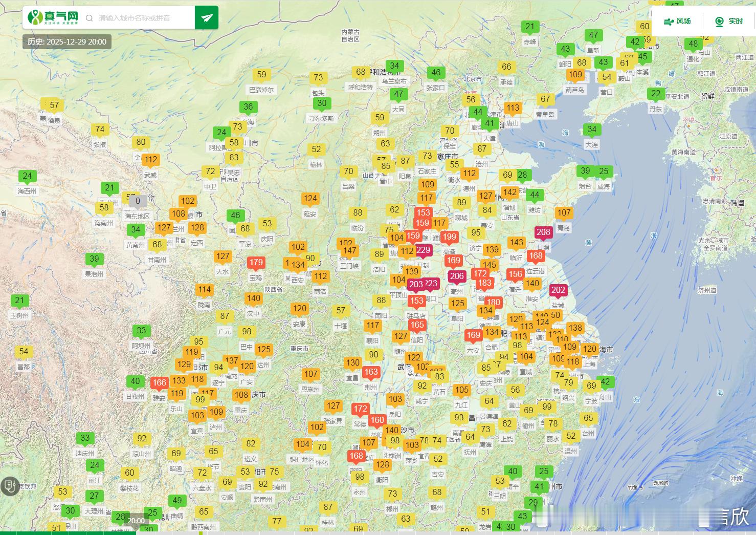Viewport: 756px width, 535px height.
Task: Click the 烟台 city label
Action: [x=585, y=186]
